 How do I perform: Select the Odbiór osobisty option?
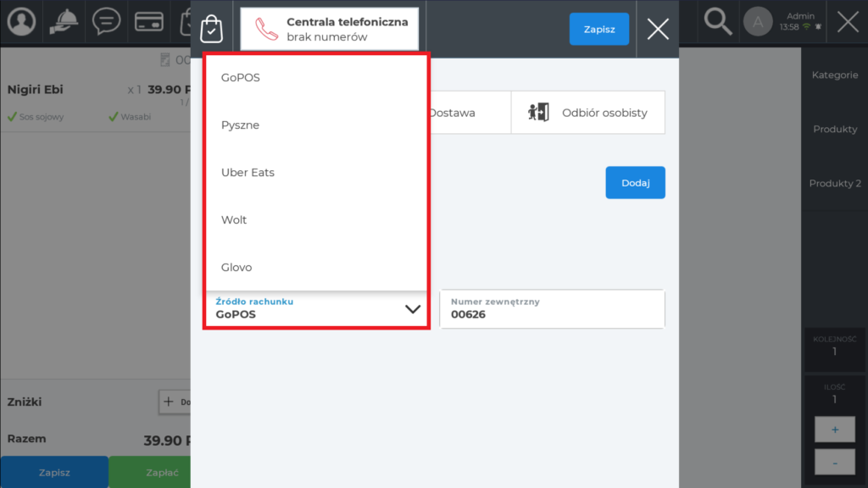point(588,113)
